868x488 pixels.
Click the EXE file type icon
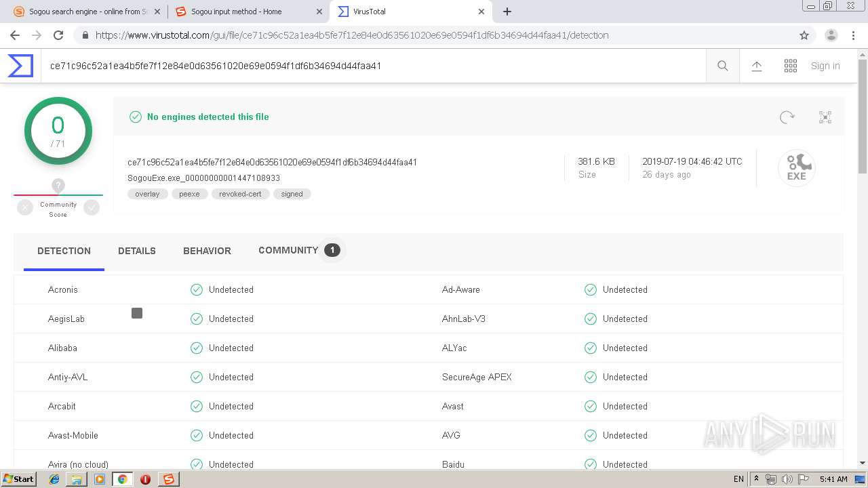(x=797, y=167)
